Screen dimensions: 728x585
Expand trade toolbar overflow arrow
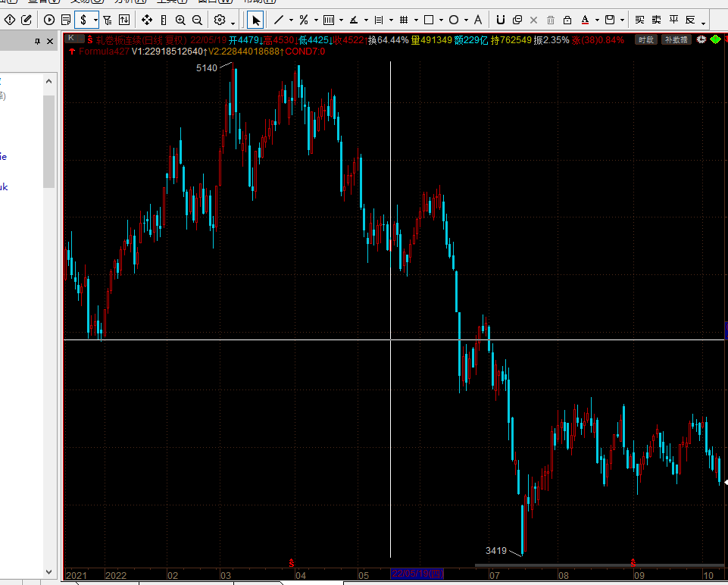(x=704, y=22)
